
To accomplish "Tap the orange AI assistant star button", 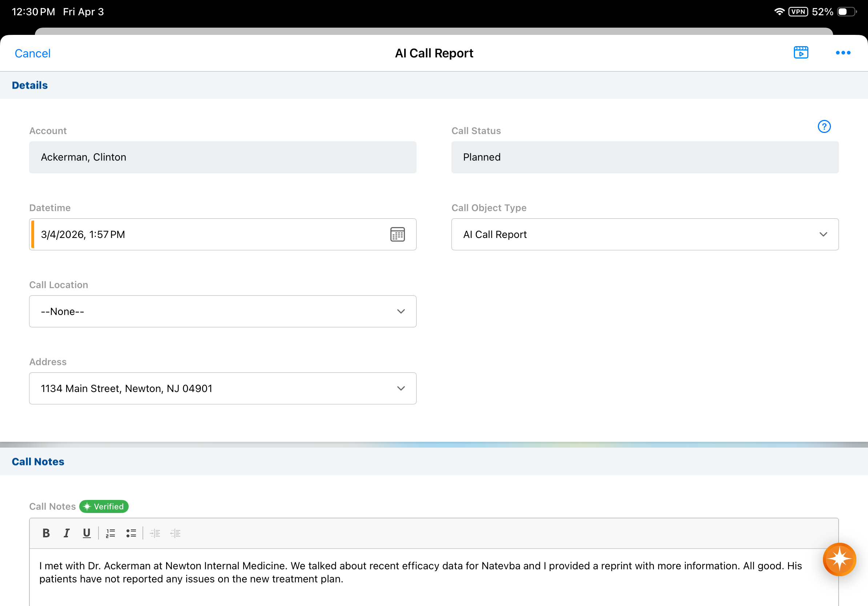I will tap(839, 559).
